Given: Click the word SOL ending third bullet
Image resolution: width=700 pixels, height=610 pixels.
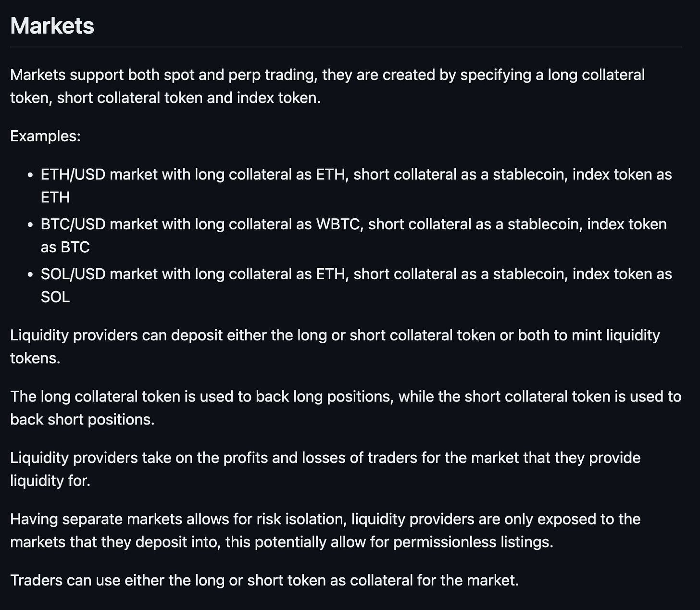Looking at the screenshot, I should point(55,297).
